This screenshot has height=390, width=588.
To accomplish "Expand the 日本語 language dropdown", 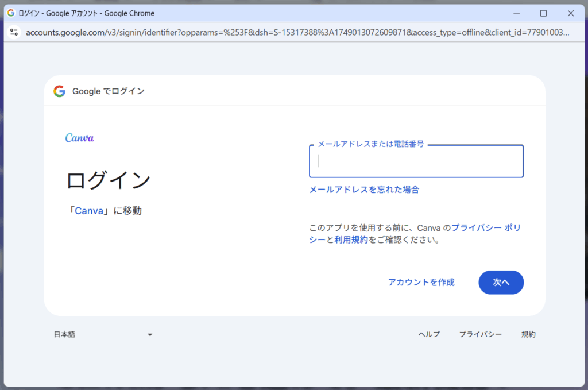I will [103, 334].
